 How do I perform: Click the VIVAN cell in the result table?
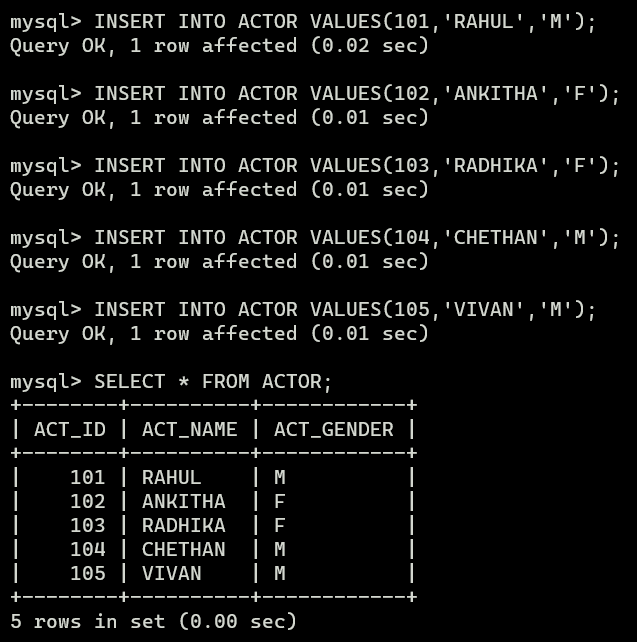click(x=172, y=574)
